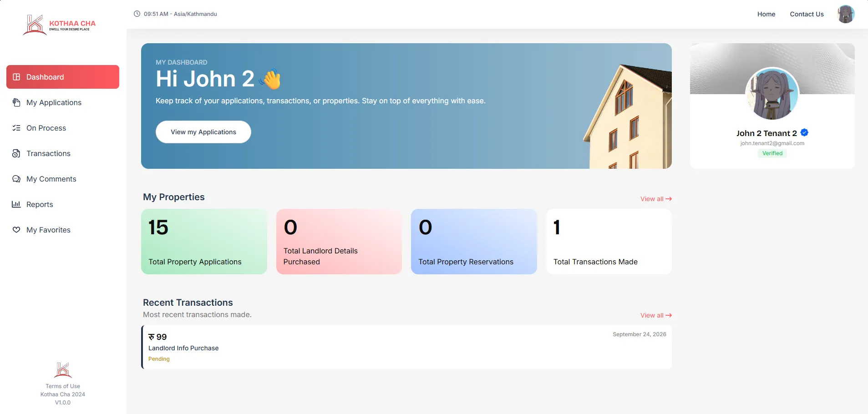
Task: Click the Contact Us link
Action: 807,14
